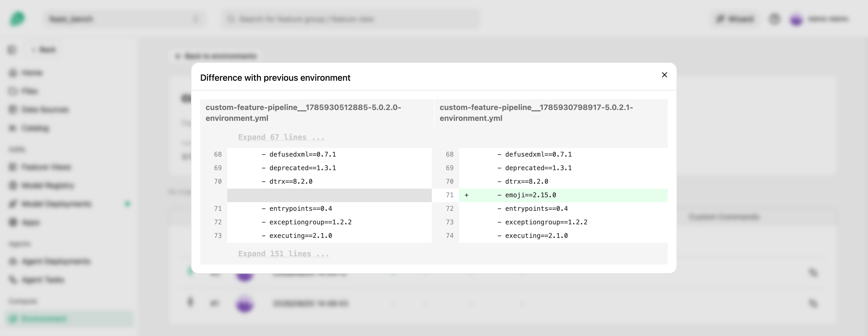Click the empty gray placeholder row in left pane

(x=329, y=195)
